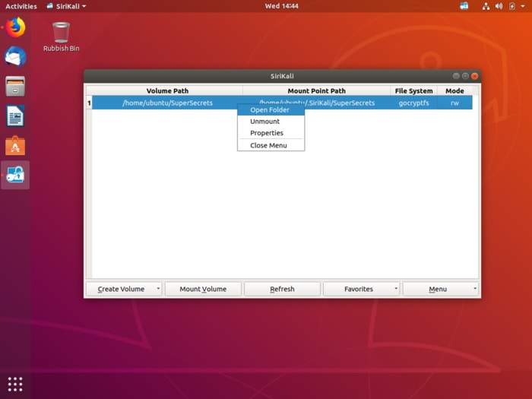532x399 pixels.
Task: Open the volume indicator in top bar
Action: tap(499, 6)
